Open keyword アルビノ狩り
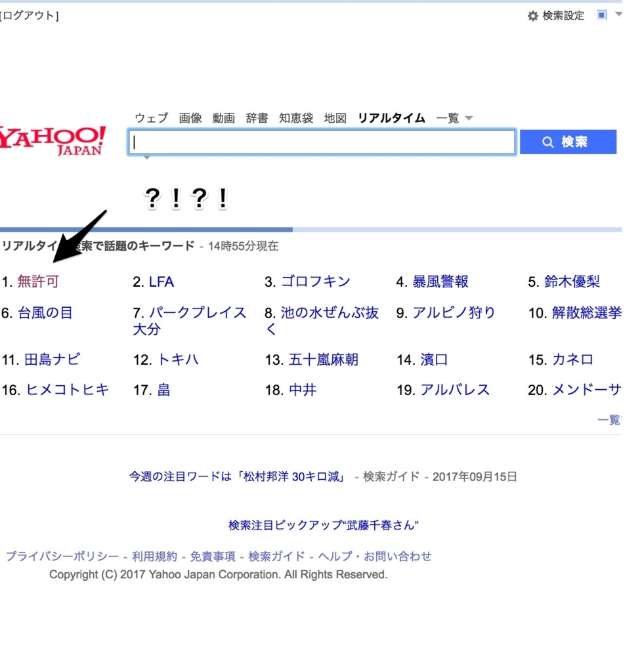 pyautogui.click(x=454, y=313)
